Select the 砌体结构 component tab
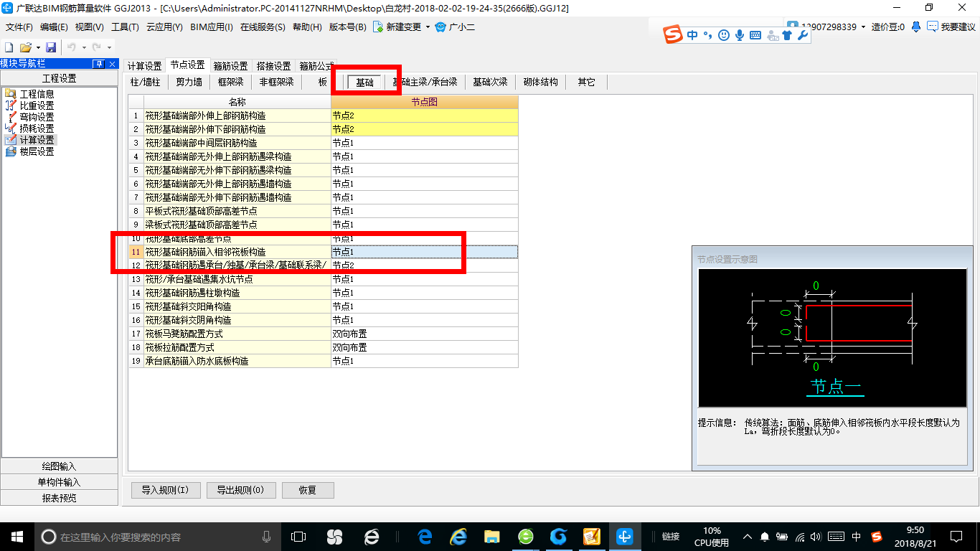 (x=541, y=83)
